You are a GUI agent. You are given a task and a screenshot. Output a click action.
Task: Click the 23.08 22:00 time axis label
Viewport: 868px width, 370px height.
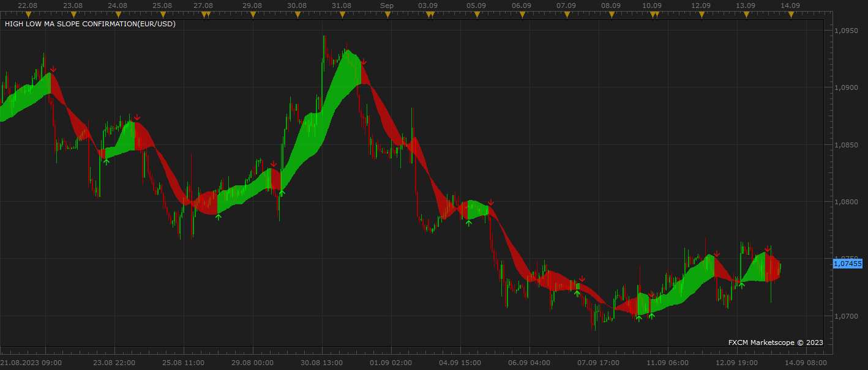click(x=114, y=363)
